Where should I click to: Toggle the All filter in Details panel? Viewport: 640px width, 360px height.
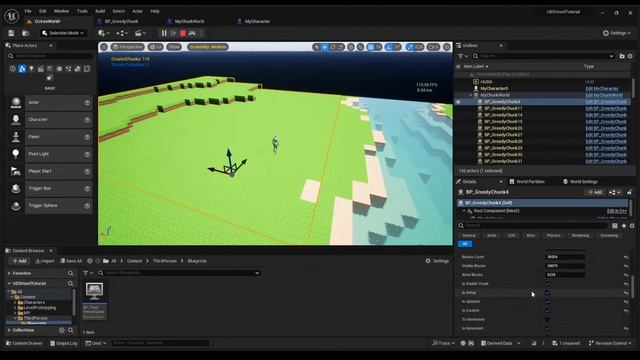point(465,244)
